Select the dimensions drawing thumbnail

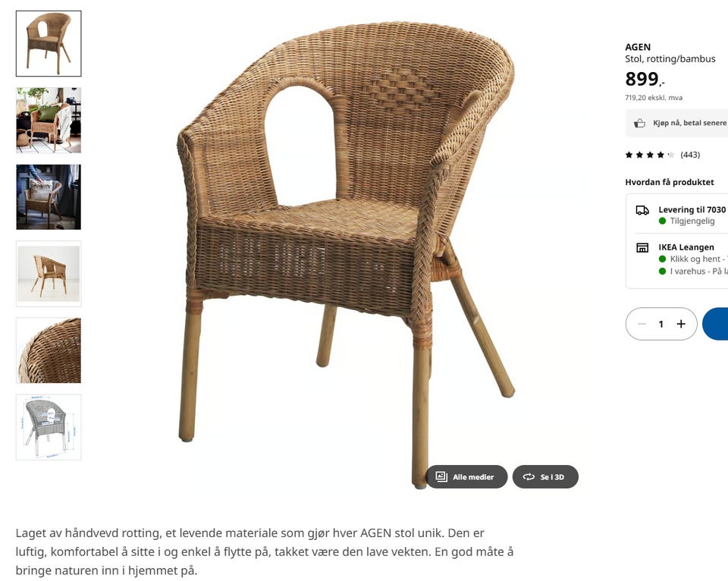point(49,427)
